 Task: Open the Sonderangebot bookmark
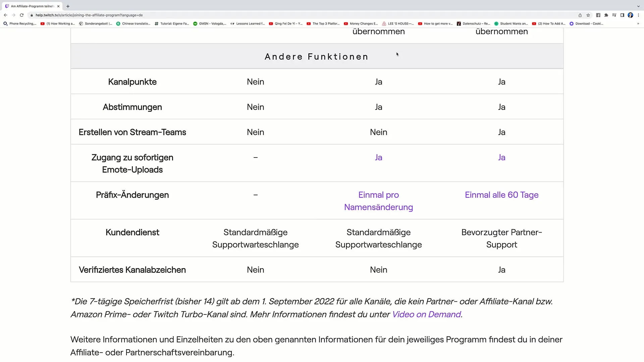(96, 24)
